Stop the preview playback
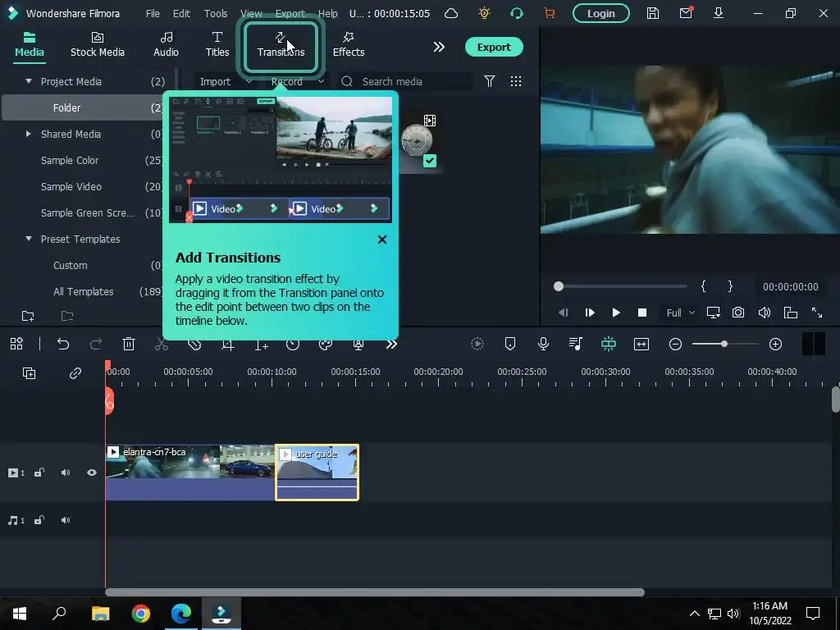This screenshot has height=630, width=840. 641,313
